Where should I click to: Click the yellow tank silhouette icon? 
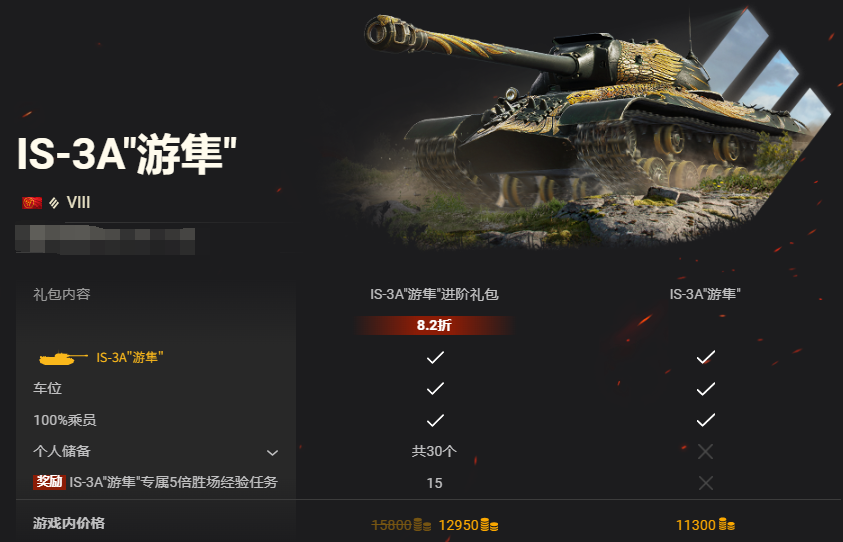(63, 358)
